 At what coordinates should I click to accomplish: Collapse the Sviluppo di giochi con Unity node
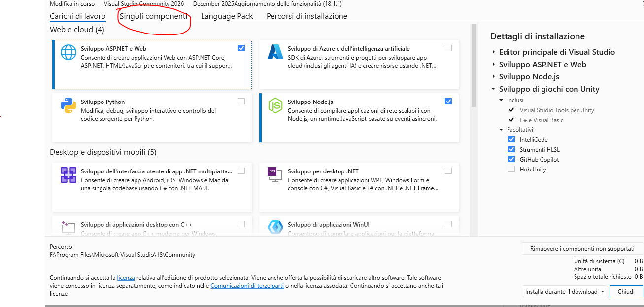point(494,89)
